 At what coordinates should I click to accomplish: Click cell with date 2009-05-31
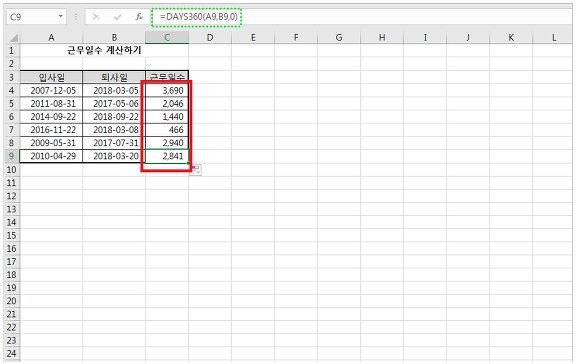click(x=51, y=143)
